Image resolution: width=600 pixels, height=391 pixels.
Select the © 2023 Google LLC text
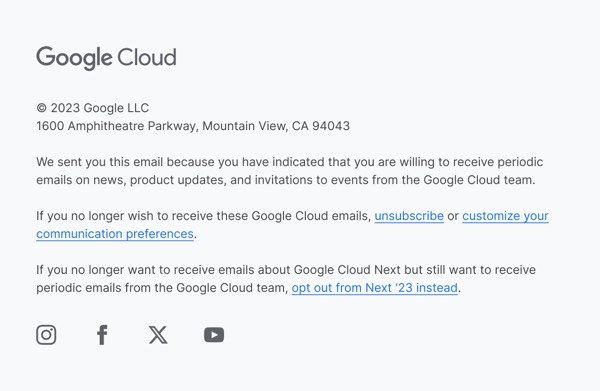93,108
